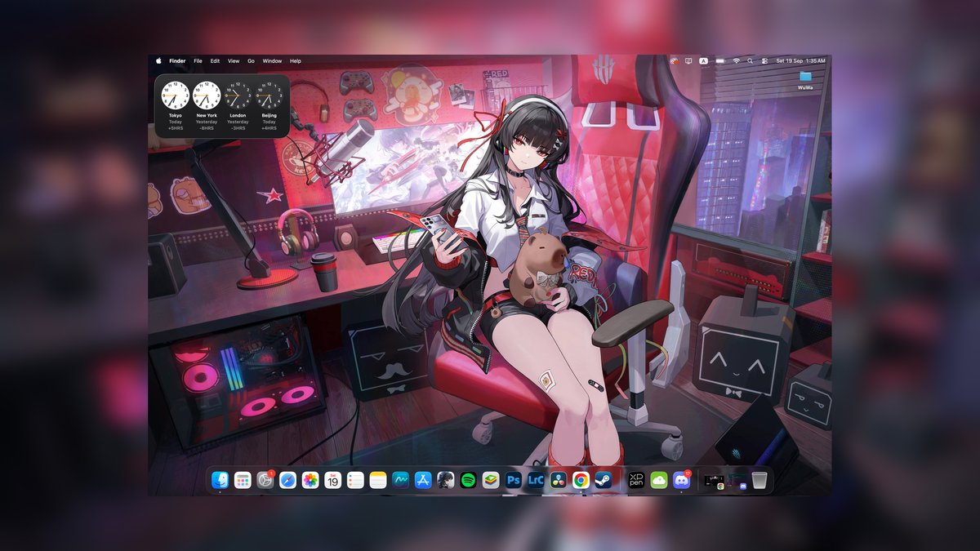Click the battery status icon

720,60
